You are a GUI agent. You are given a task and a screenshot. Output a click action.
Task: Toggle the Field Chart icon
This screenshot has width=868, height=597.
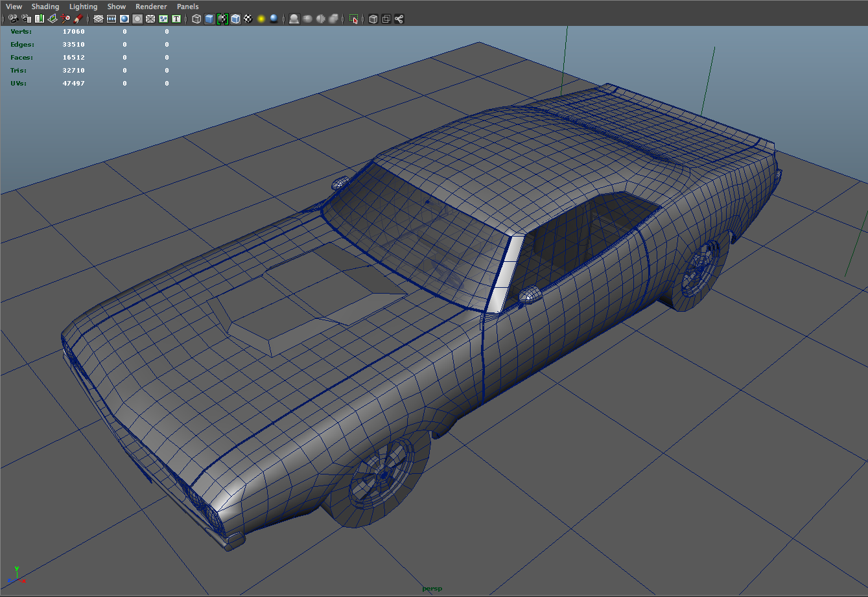(x=150, y=19)
